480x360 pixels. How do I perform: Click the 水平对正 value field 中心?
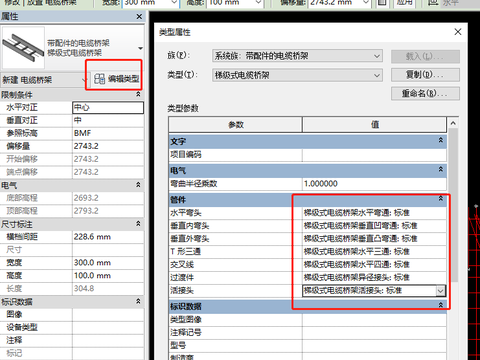click(x=108, y=108)
